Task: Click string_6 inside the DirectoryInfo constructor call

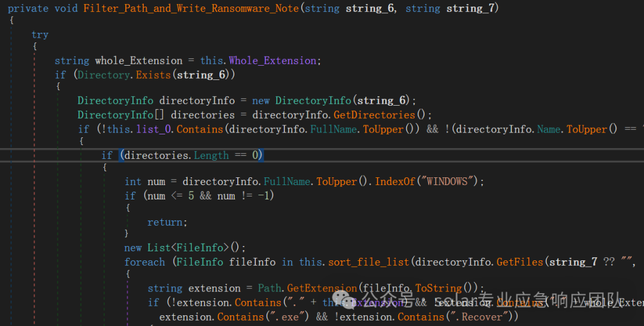Action: (x=381, y=101)
